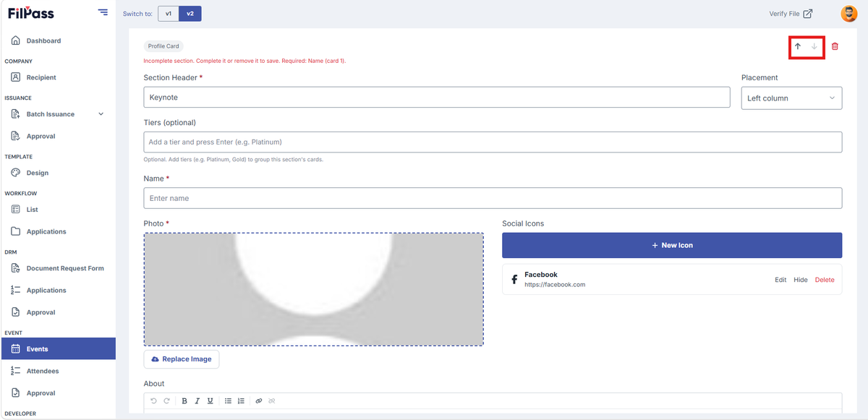Delete the Facebook social icon
Screen dimensions: 868x420
click(x=825, y=280)
